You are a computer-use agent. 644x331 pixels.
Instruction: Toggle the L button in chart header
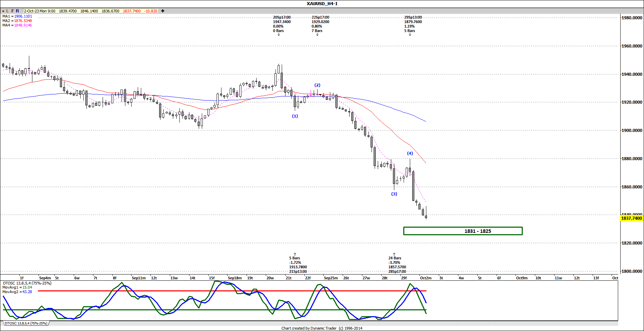point(8,11)
